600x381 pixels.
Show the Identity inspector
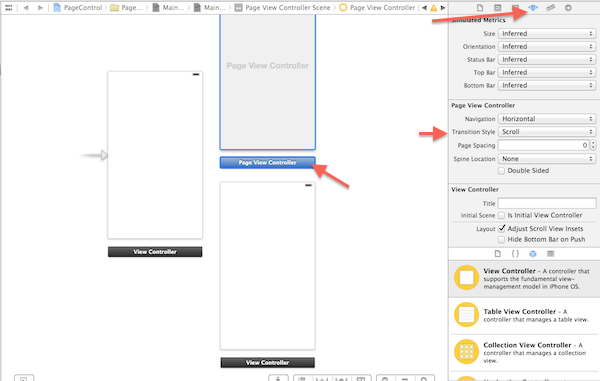coord(515,8)
